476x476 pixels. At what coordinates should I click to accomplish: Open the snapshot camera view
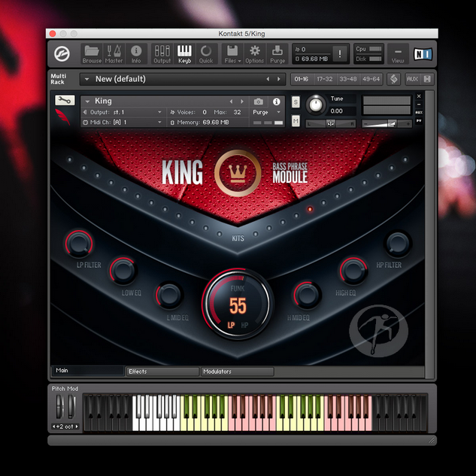point(259,102)
